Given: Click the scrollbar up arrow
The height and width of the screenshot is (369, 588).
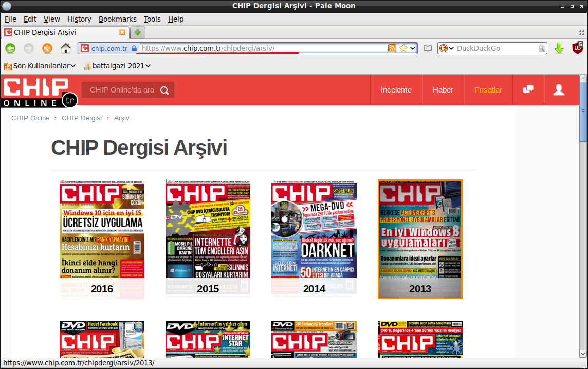Looking at the screenshot, I should tap(583, 78).
